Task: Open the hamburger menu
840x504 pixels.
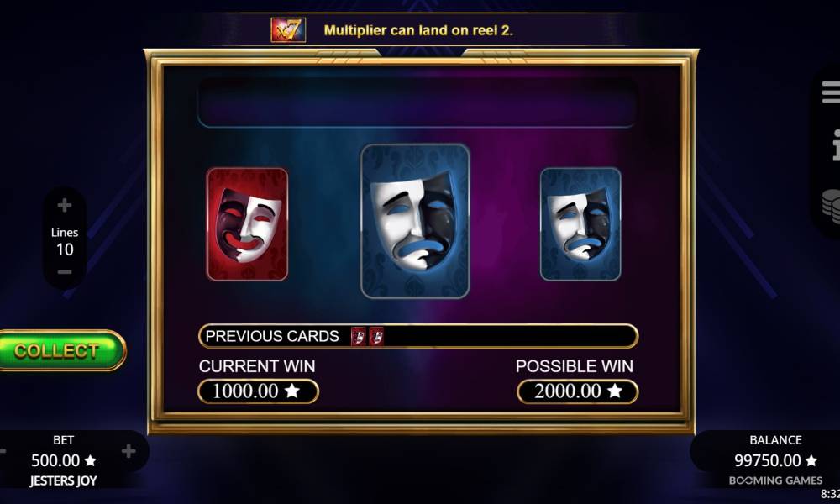Action: tap(831, 92)
